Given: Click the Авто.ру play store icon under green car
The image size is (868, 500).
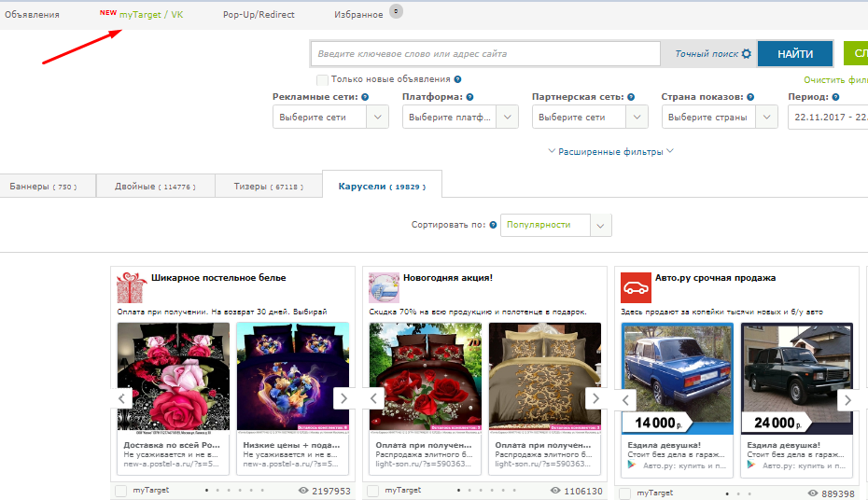Looking at the screenshot, I should click(751, 465).
